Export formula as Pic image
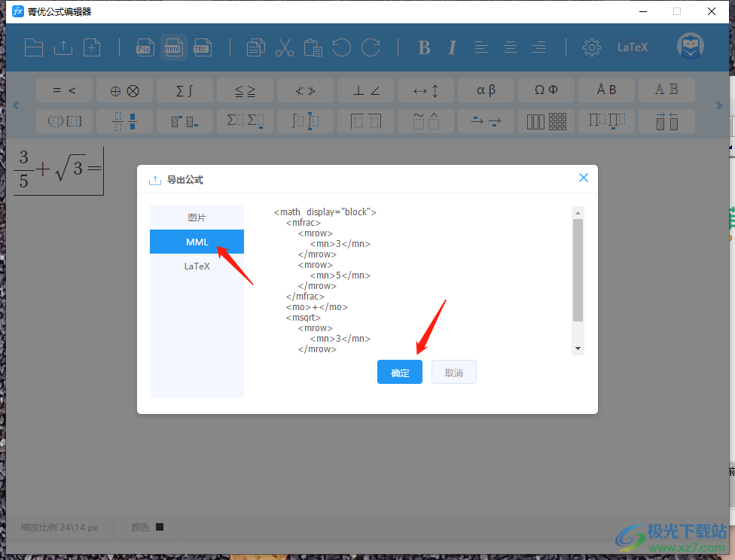 (x=145, y=47)
